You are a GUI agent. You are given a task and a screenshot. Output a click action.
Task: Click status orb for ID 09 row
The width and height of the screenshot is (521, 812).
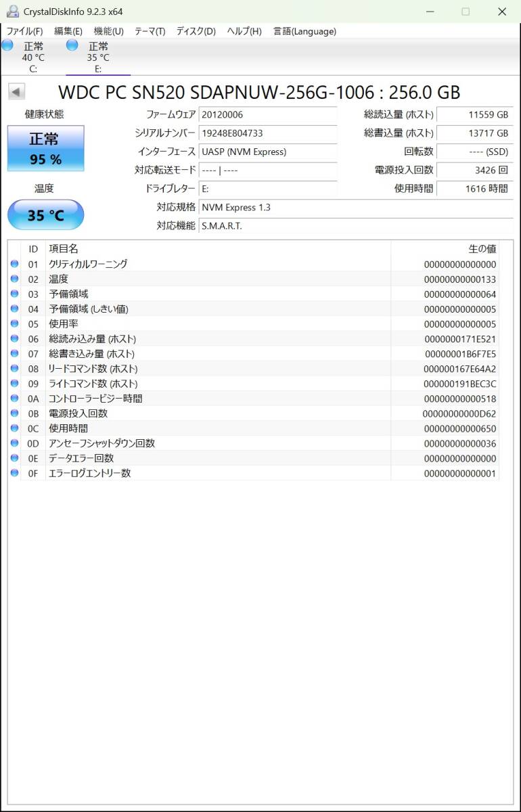tap(14, 383)
